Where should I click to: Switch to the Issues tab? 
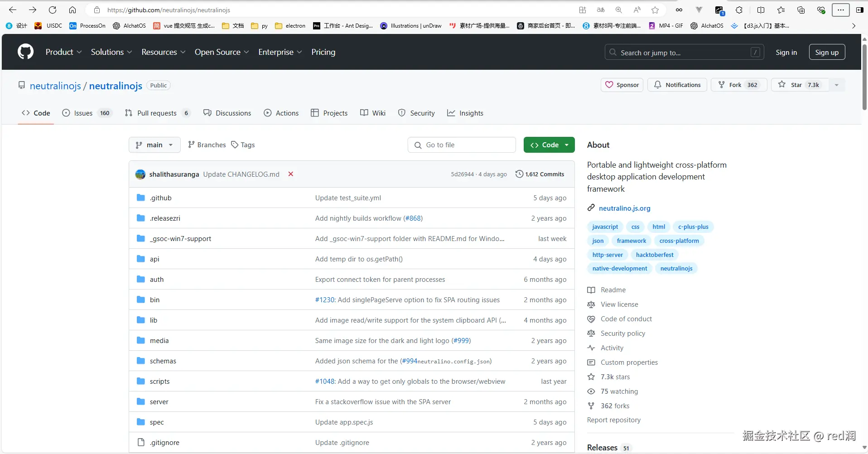(x=86, y=113)
